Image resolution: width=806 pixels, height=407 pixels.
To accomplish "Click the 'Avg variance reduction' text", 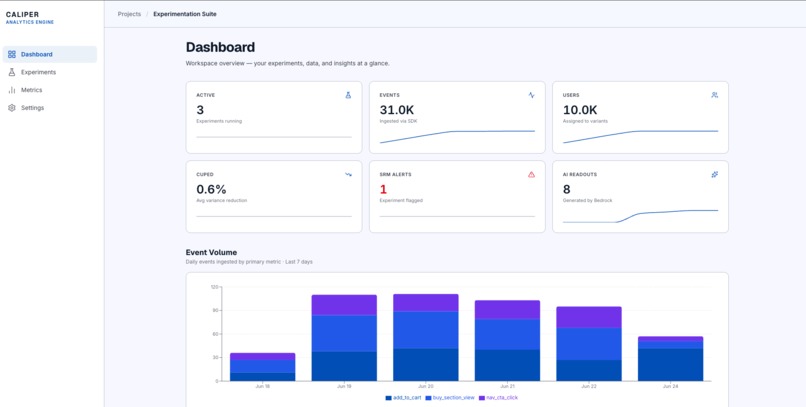I will (222, 200).
